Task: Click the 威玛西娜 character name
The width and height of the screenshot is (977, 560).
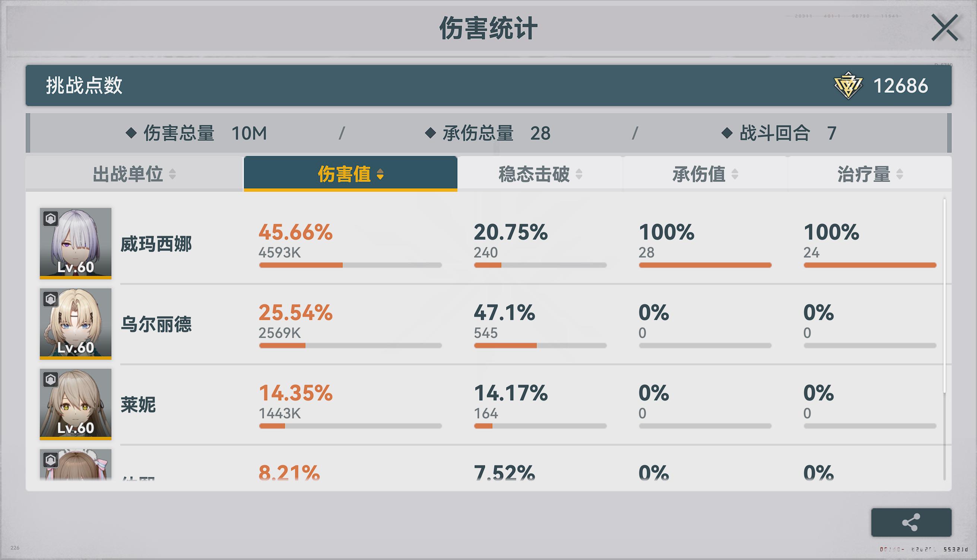Action: (x=156, y=244)
